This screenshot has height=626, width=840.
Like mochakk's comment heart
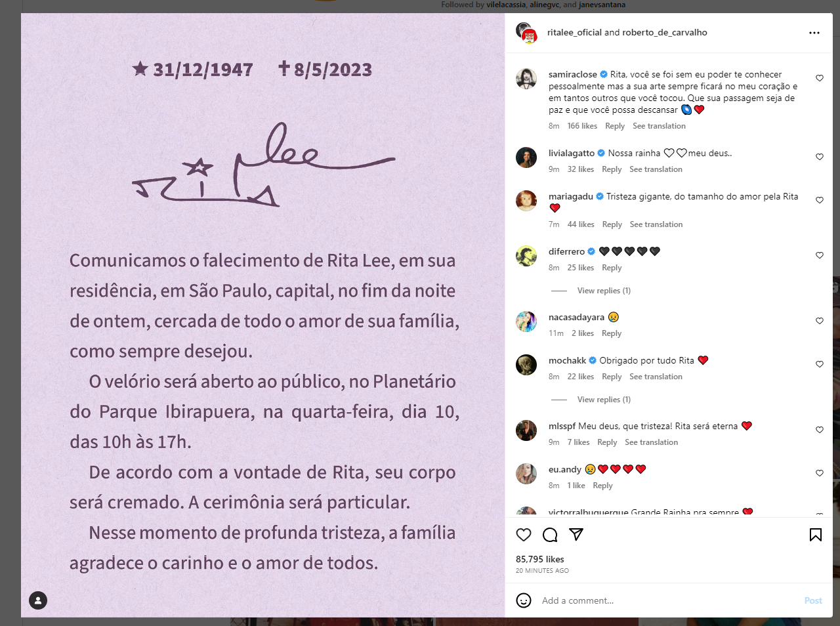click(820, 364)
